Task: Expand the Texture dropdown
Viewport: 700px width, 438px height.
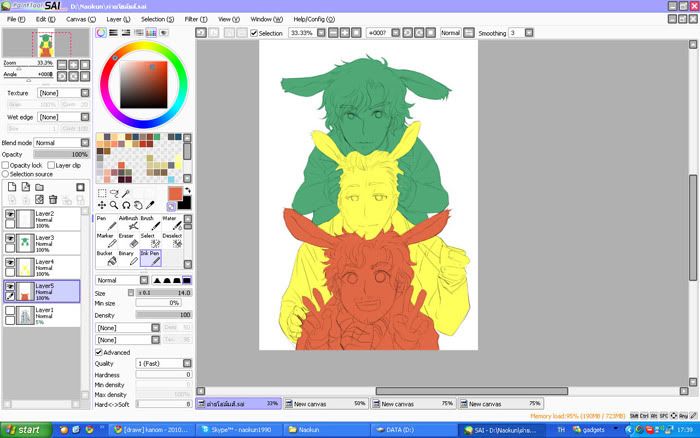Action: coord(62,92)
